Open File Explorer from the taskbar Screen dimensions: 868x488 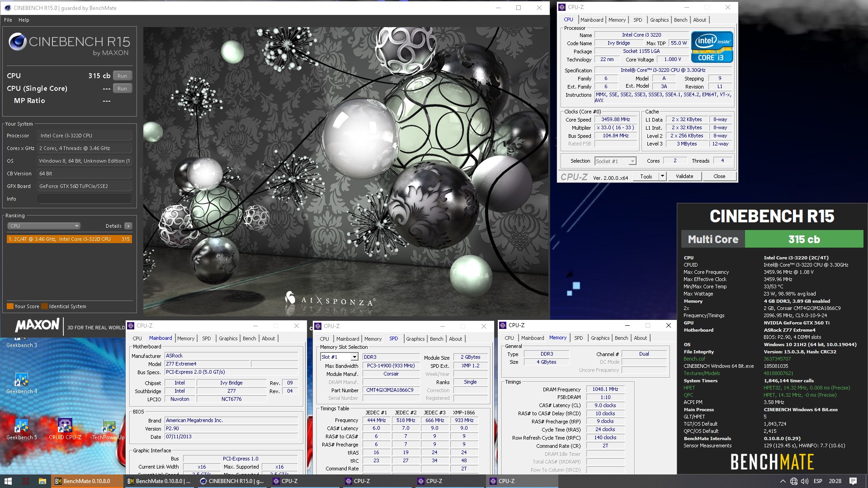pyautogui.click(x=42, y=481)
